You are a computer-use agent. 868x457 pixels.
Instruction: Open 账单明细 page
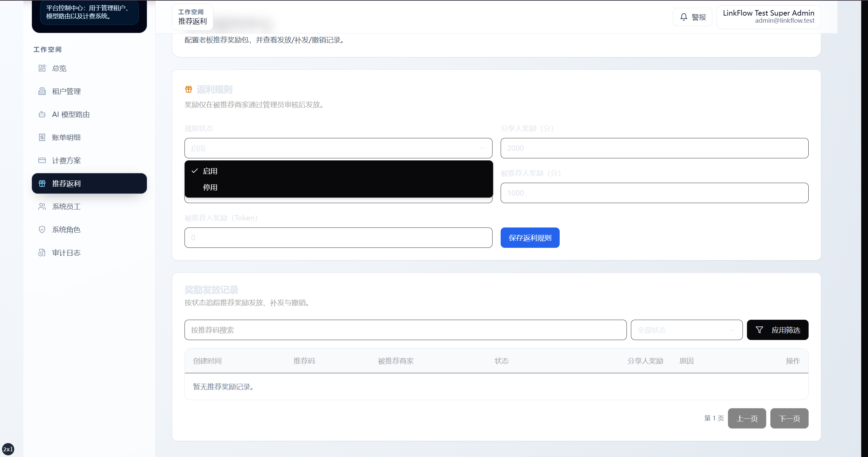click(89, 138)
